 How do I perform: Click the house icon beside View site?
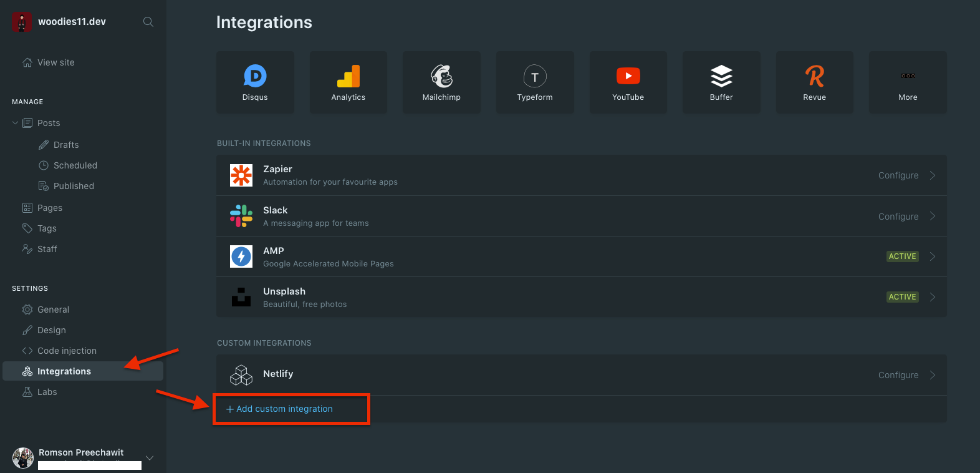point(27,62)
